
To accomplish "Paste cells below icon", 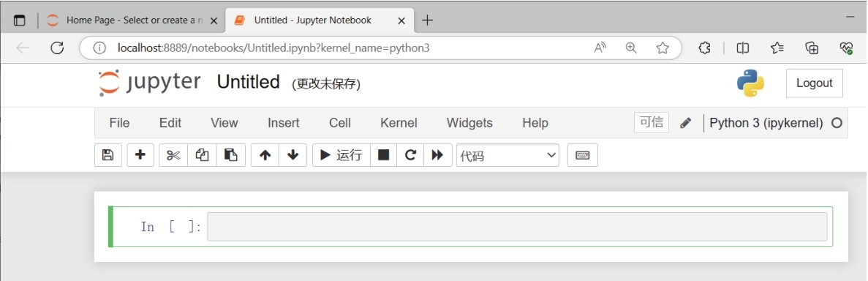I will (x=231, y=155).
